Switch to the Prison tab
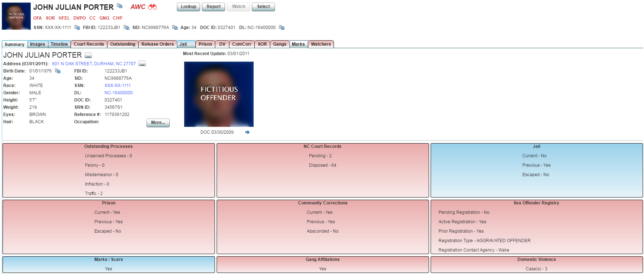The height and width of the screenshot is (274, 644). click(205, 44)
